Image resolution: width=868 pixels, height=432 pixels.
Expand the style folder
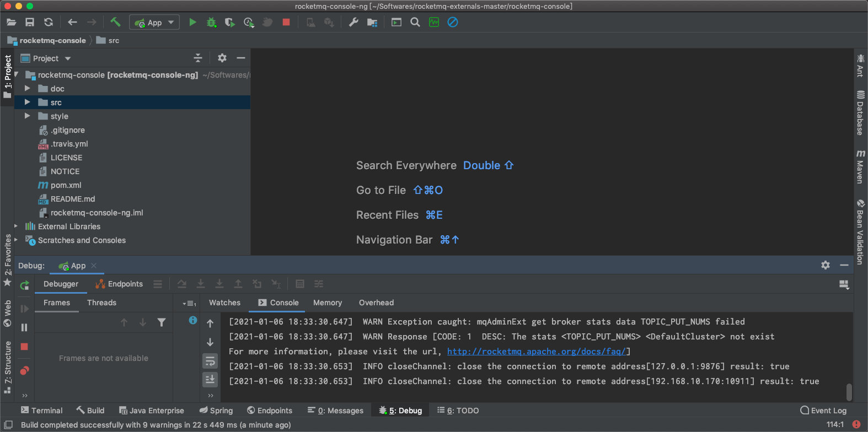pyautogui.click(x=27, y=116)
